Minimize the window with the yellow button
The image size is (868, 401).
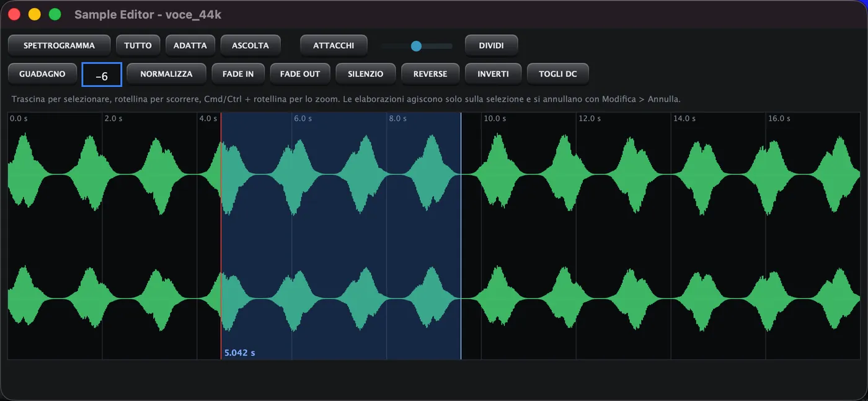click(x=35, y=14)
